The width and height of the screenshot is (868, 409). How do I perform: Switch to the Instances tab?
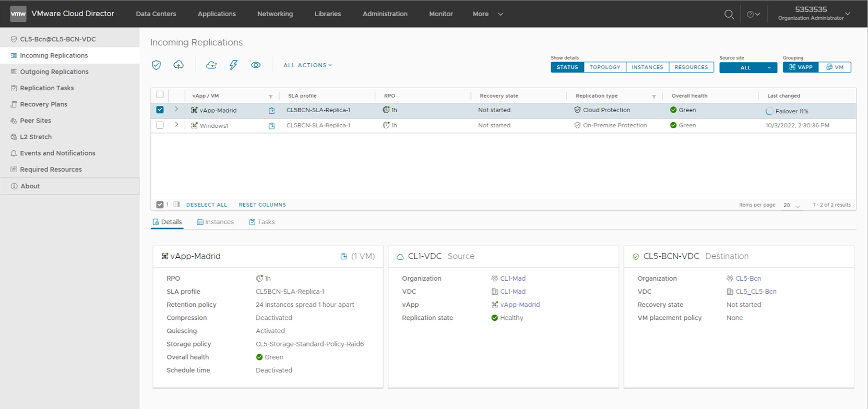(215, 222)
